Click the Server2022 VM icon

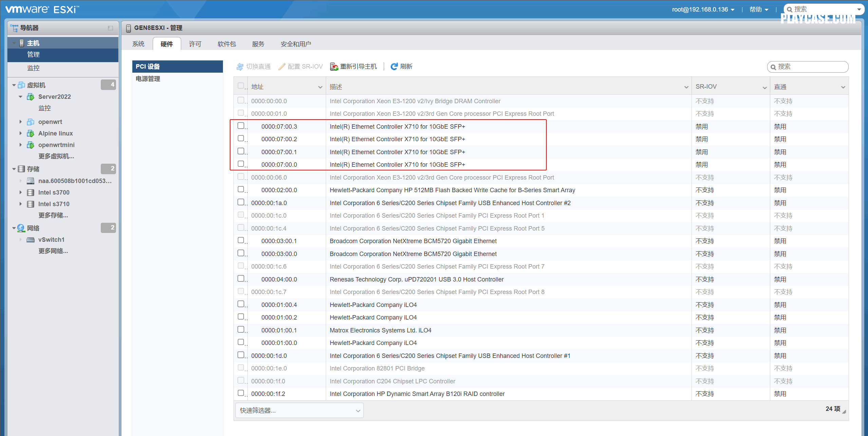click(x=31, y=97)
